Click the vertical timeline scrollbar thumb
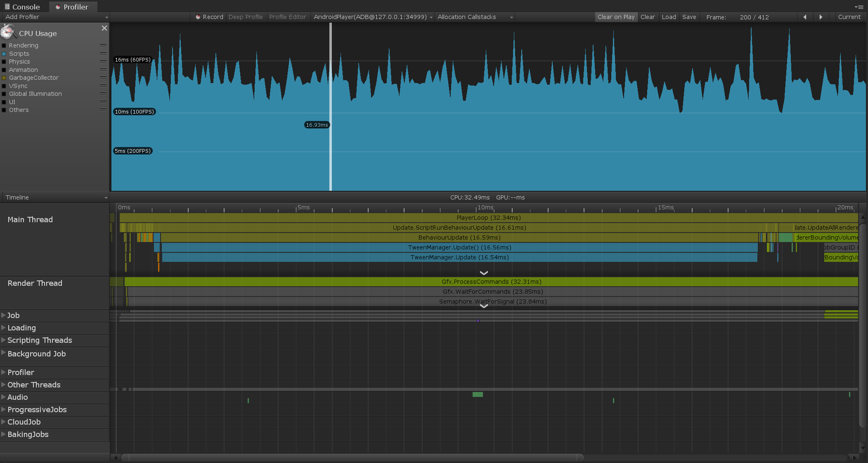The image size is (868, 463). point(862,325)
